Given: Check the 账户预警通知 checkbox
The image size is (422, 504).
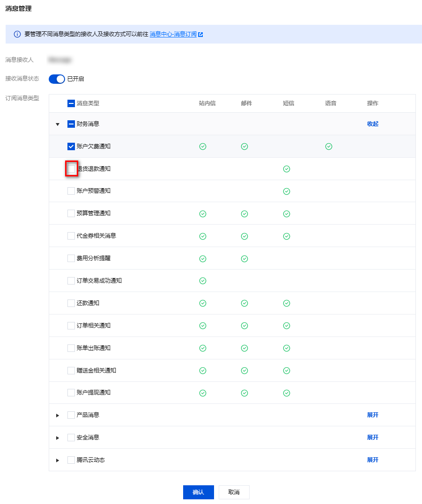Looking at the screenshot, I should pyautogui.click(x=71, y=191).
